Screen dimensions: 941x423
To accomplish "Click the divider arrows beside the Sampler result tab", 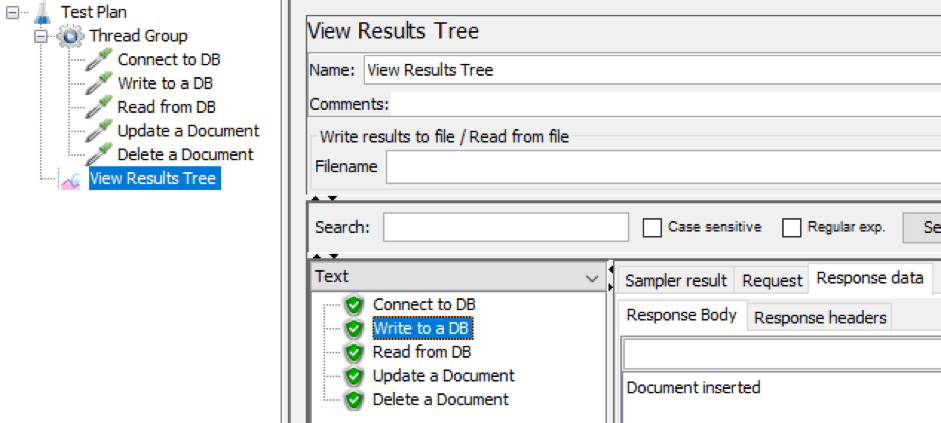I will tap(611, 279).
